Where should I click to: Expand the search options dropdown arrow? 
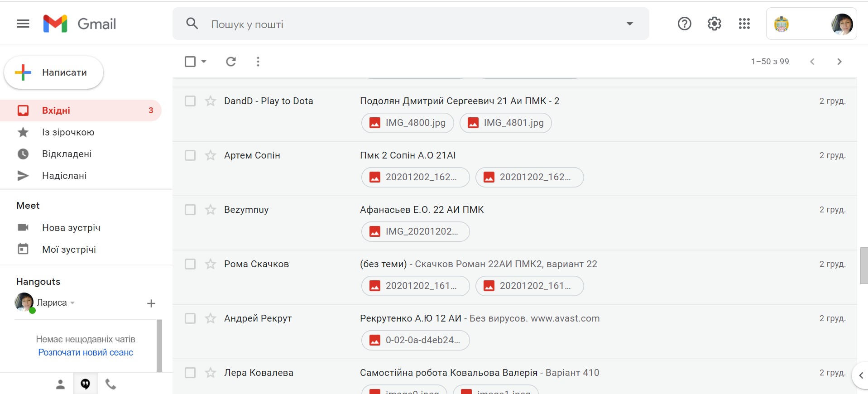pos(629,24)
